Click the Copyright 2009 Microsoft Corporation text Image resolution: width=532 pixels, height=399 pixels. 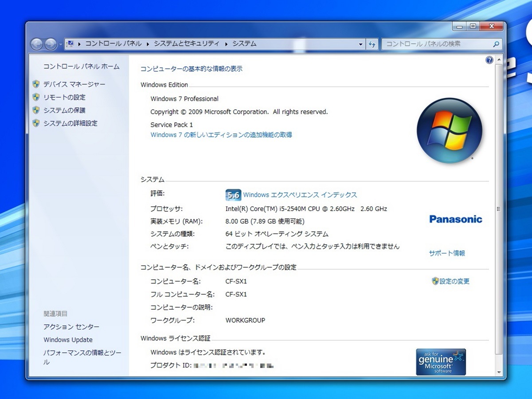click(239, 112)
